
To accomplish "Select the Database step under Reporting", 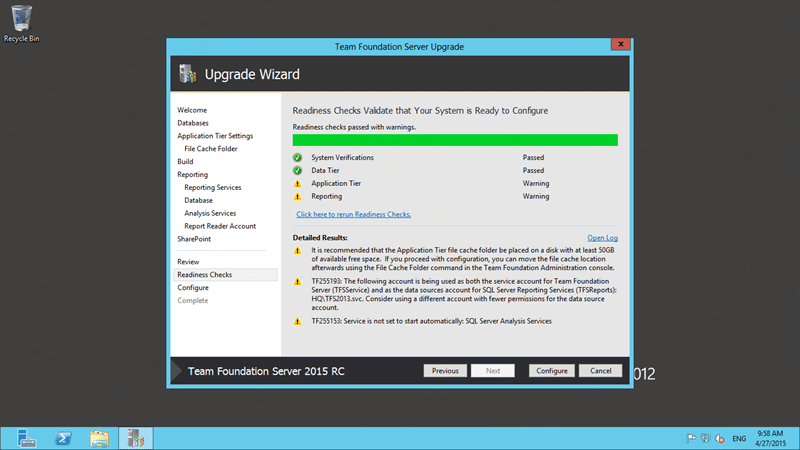I will (198, 201).
